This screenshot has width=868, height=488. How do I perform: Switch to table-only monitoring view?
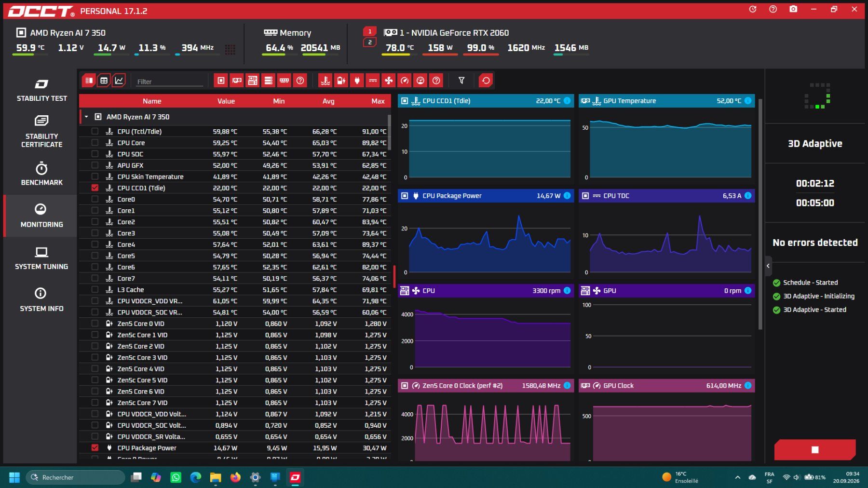(x=104, y=81)
